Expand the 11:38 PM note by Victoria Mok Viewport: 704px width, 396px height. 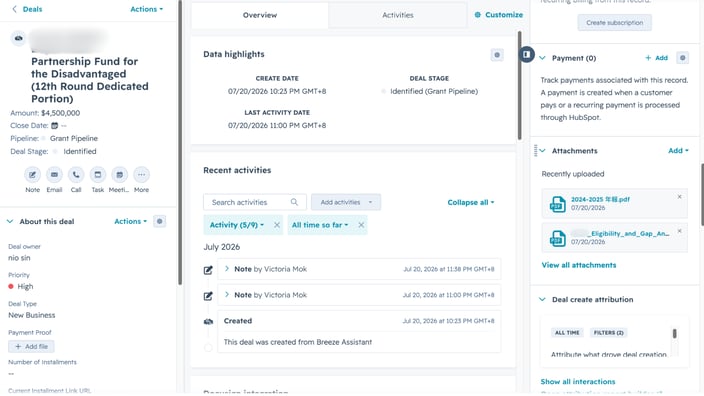tap(227, 269)
